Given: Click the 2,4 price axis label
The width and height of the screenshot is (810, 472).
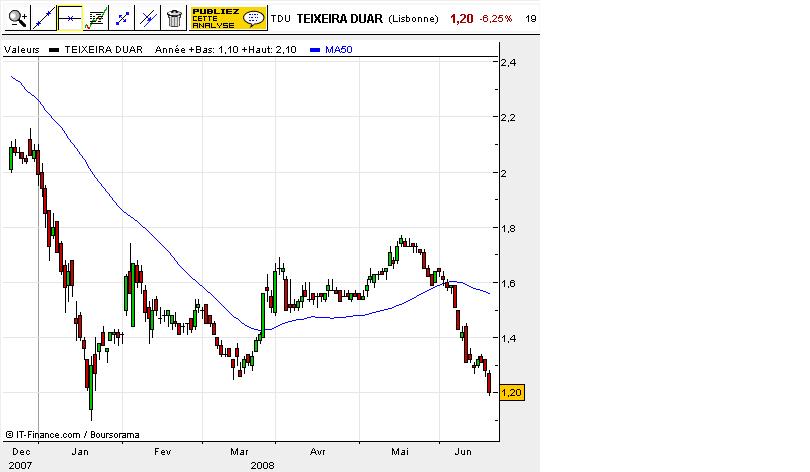Looking at the screenshot, I should pos(508,62).
